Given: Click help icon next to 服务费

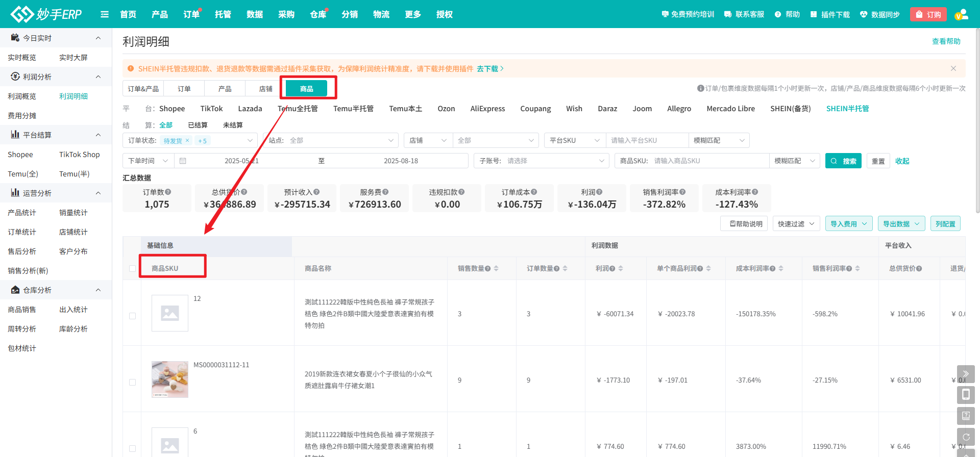Looking at the screenshot, I should pos(385,192).
